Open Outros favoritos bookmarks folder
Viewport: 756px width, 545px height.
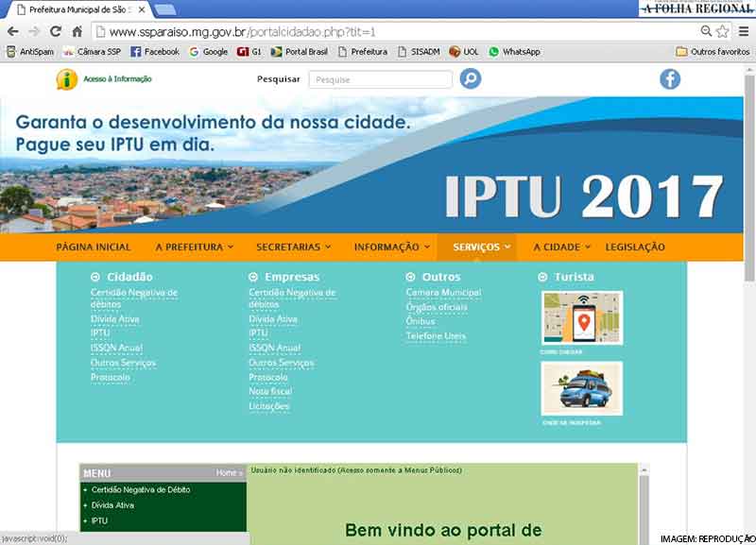[713, 52]
